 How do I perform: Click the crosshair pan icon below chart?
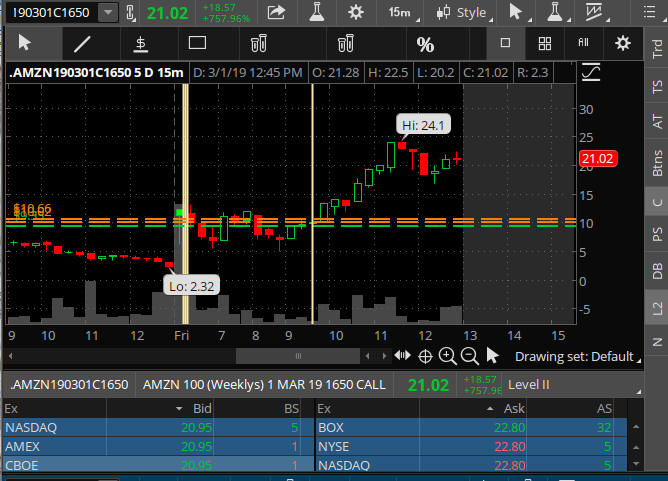[x=425, y=355]
